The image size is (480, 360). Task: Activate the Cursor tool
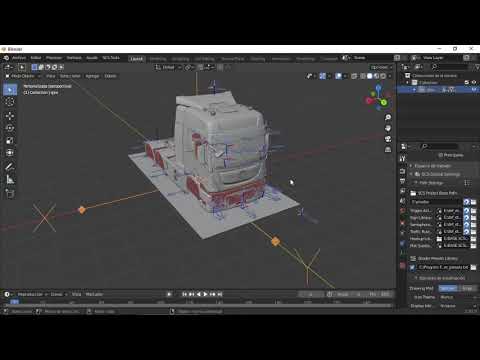(x=10, y=102)
